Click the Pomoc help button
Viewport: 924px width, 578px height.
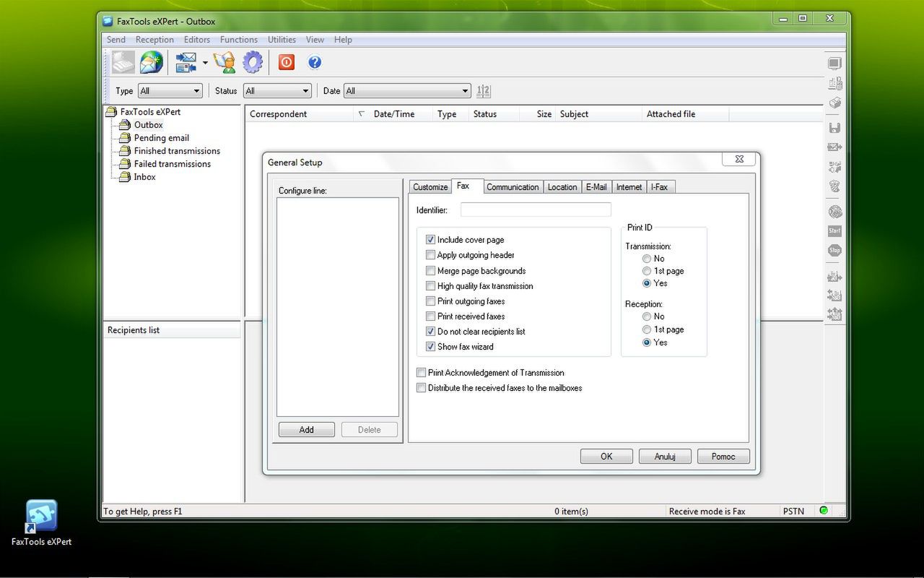(x=723, y=457)
